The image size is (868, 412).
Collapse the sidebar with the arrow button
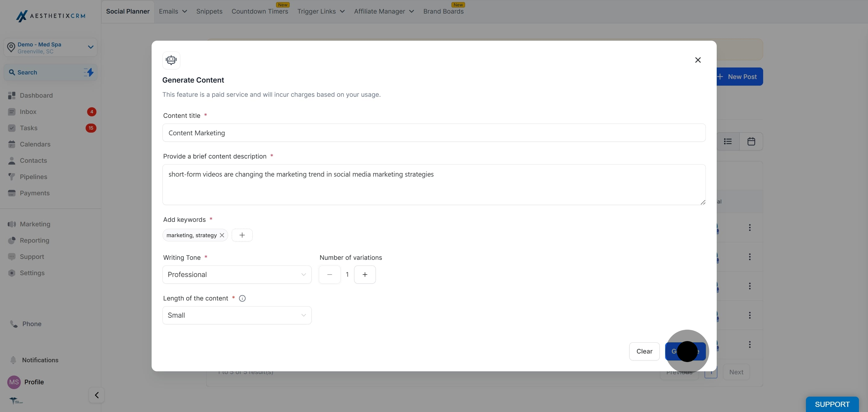pos(97,395)
